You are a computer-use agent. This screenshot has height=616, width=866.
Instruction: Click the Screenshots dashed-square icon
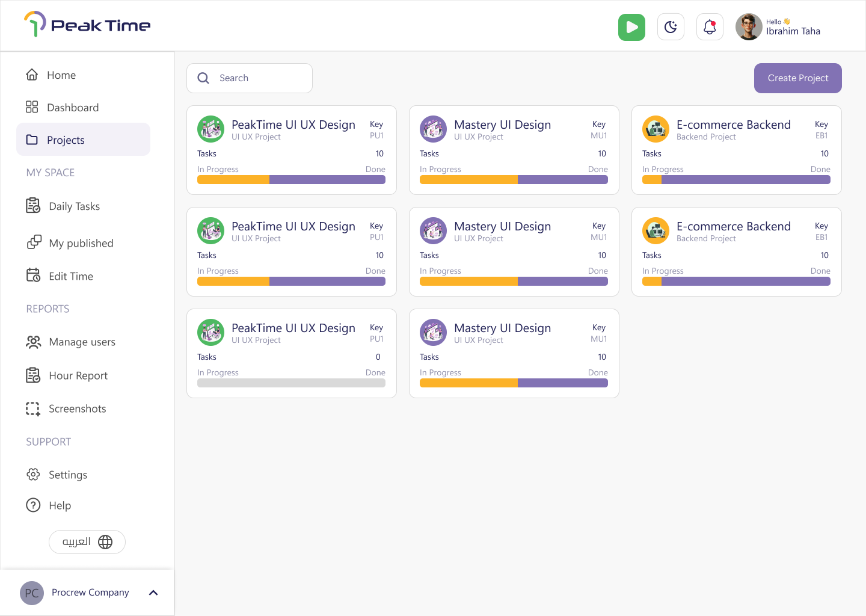[x=33, y=408]
